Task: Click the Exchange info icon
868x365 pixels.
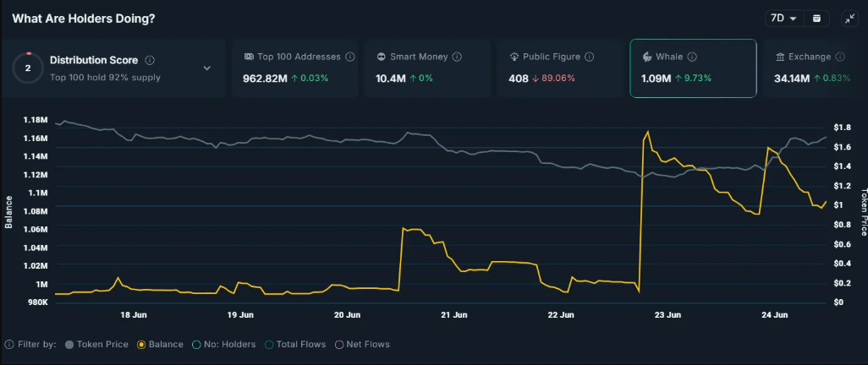Action: coord(840,57)
